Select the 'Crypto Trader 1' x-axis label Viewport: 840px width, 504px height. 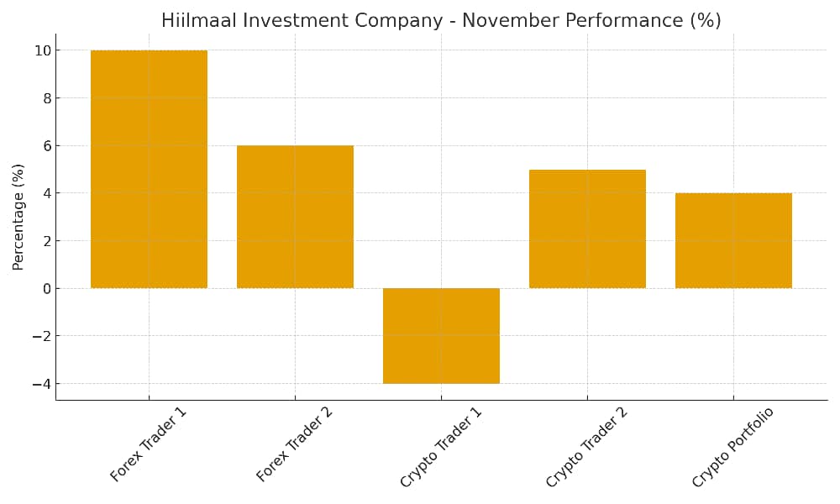coord(441,447)
